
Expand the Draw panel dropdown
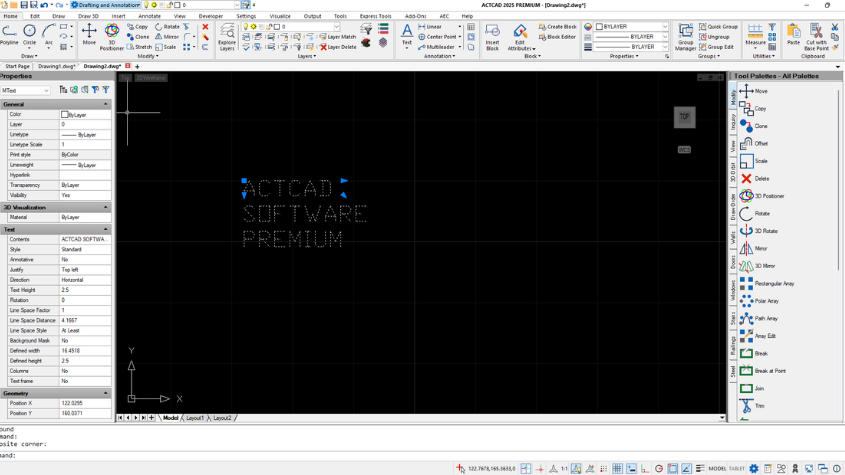pos(29,56)
